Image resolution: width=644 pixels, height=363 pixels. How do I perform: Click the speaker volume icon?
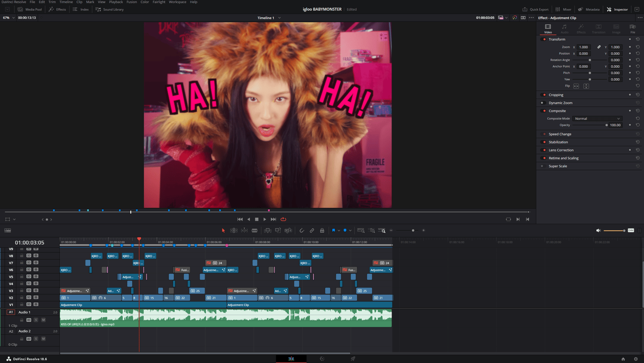pos(598,230)
